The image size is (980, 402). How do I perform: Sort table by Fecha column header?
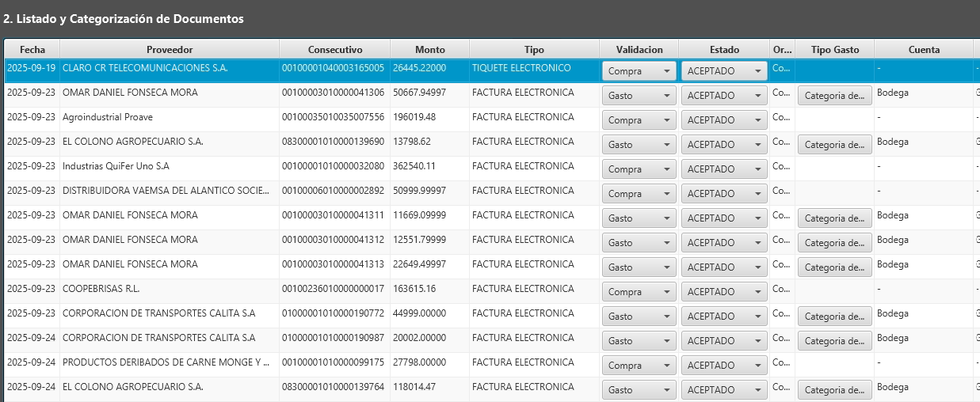[x=32, y=49]
